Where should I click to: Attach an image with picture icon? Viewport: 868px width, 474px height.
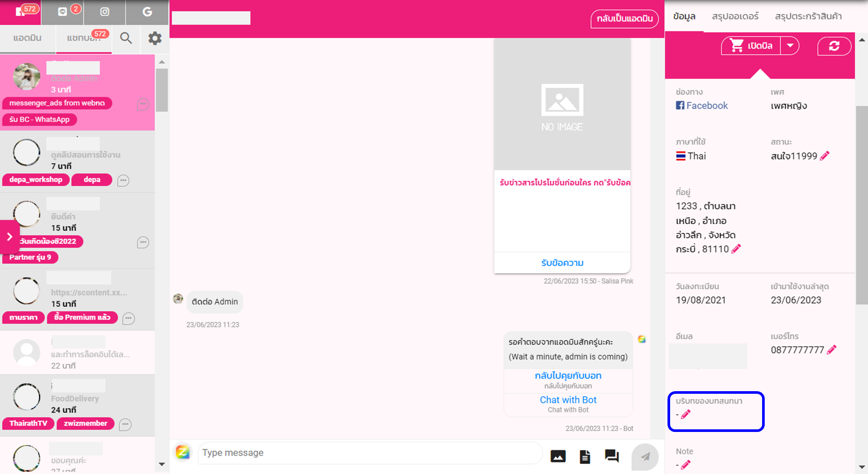point(558,456)
